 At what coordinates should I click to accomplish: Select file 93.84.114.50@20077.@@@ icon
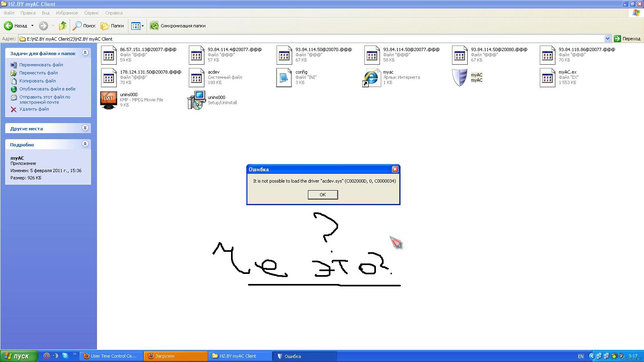[372, 55]
